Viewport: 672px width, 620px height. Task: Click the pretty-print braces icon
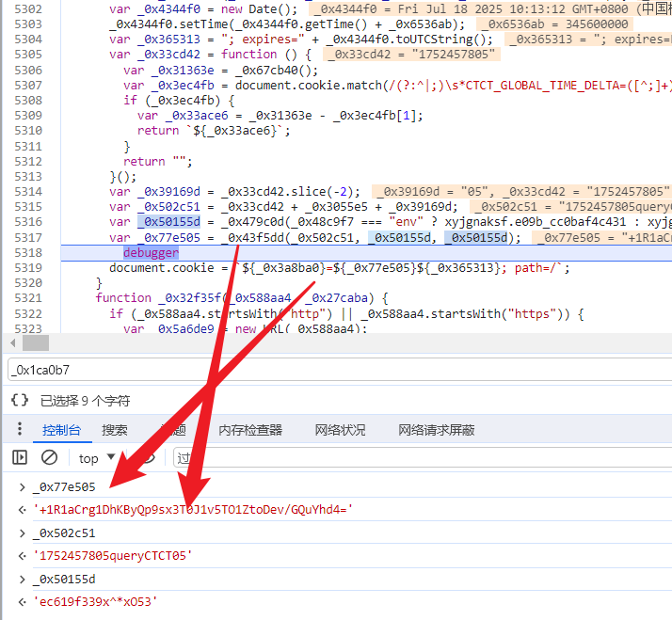(x=20, y=400)
